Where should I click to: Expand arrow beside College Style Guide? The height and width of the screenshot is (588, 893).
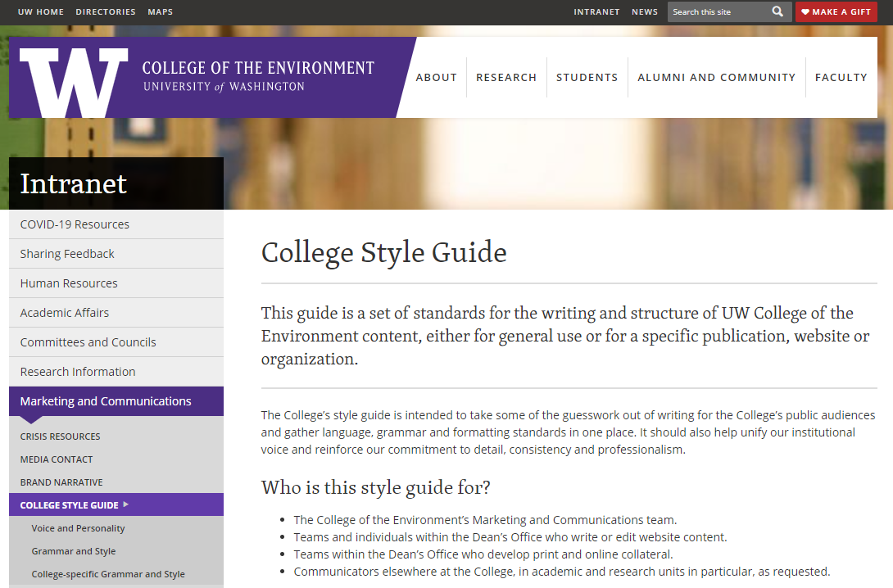[126, 504]
